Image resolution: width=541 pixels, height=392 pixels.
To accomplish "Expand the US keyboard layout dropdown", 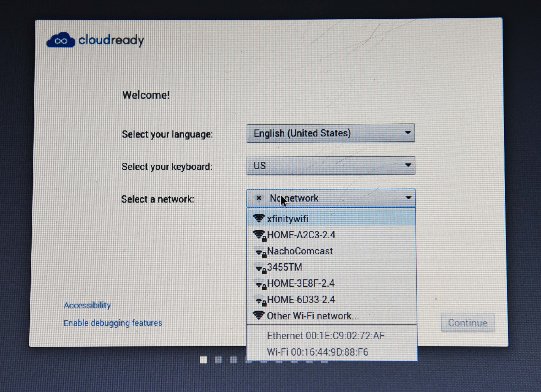I will (x=331, y=166).
